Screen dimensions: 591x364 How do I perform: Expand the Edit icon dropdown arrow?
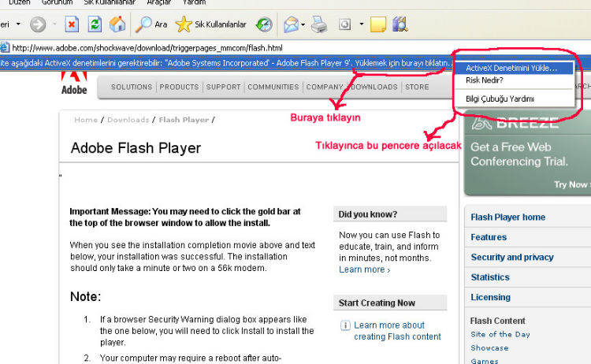362,24
